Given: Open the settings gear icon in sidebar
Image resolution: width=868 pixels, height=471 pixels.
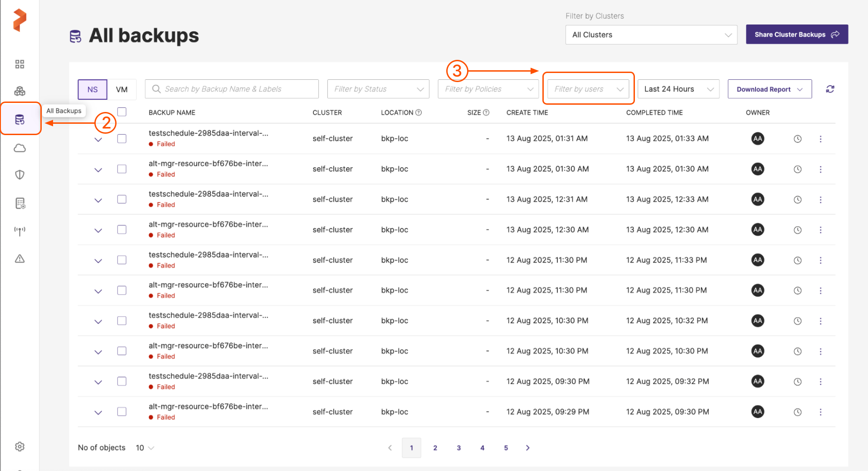Looking at the screenshot, I should point(20,447).
